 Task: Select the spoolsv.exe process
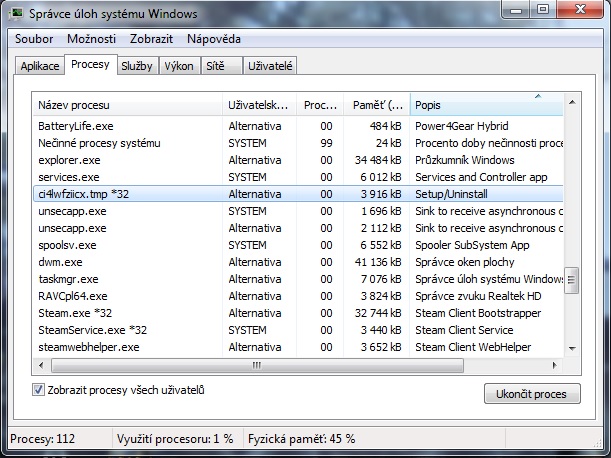(x=298, y=245)
